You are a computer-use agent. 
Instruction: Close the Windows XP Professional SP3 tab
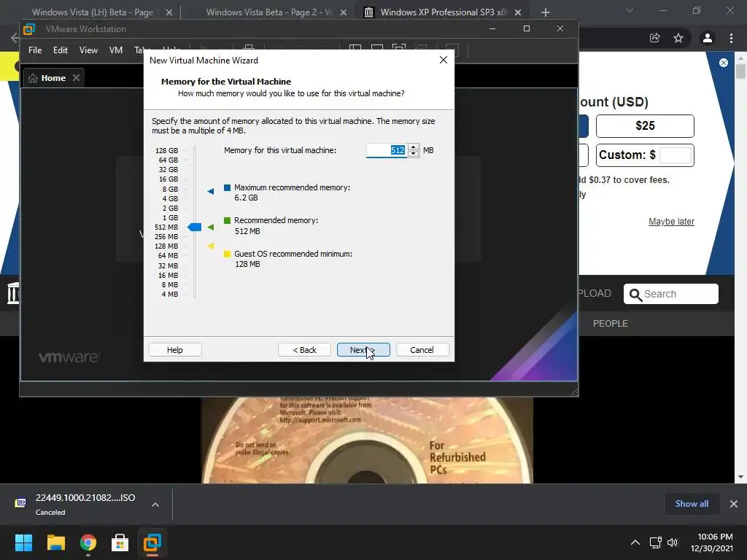(x=518, y=12)
